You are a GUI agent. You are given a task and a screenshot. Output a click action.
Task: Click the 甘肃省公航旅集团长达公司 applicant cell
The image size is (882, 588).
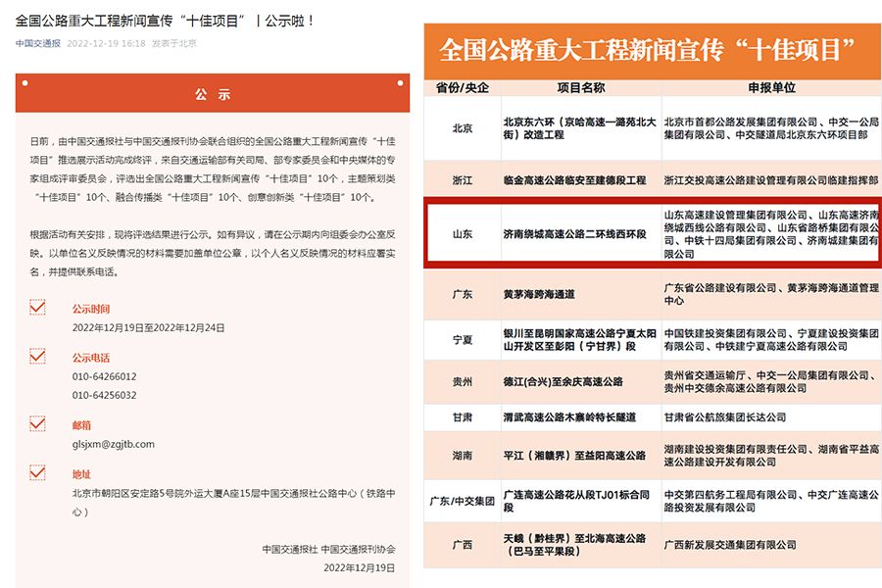pos(725,416)
